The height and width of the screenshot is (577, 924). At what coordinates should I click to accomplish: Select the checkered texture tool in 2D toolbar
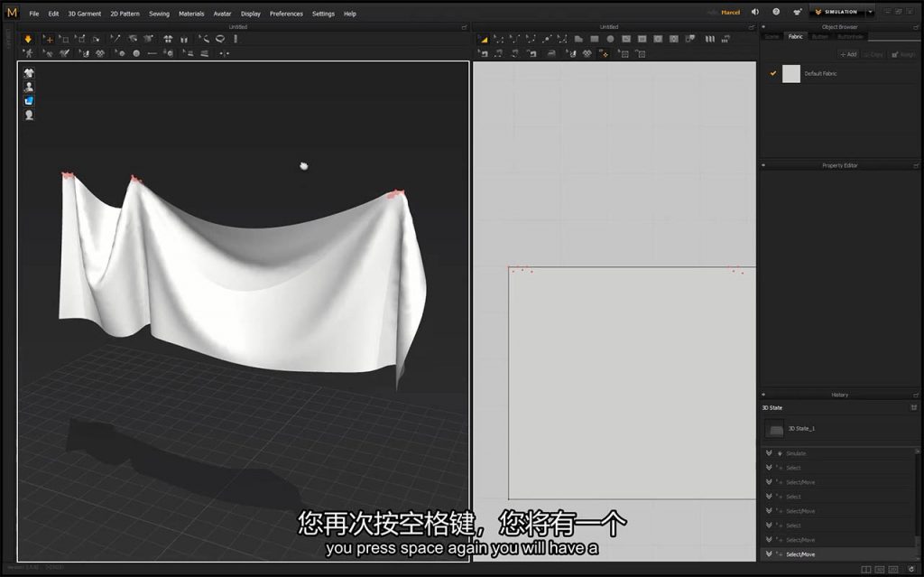pyautogui.click(x=587, y=53)
